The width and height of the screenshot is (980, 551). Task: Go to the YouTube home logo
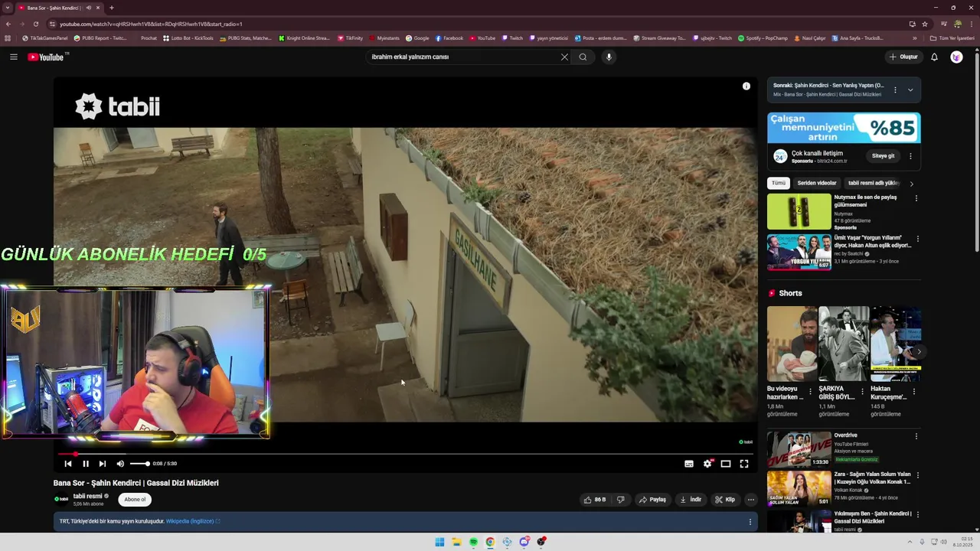click(x=46, y=57)
